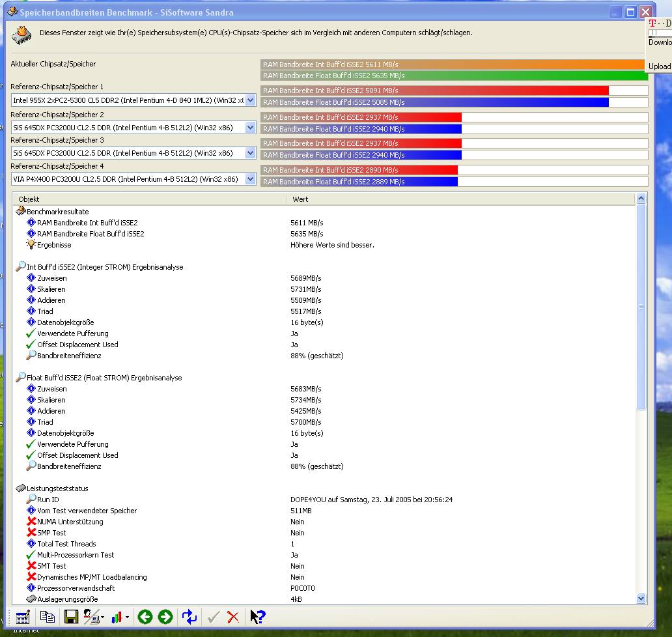Open small arrow next to bar chart icon

tap(127, 617)
